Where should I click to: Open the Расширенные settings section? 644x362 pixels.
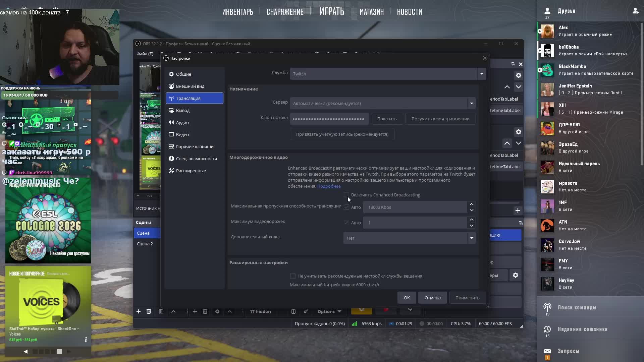pos(194,171)
